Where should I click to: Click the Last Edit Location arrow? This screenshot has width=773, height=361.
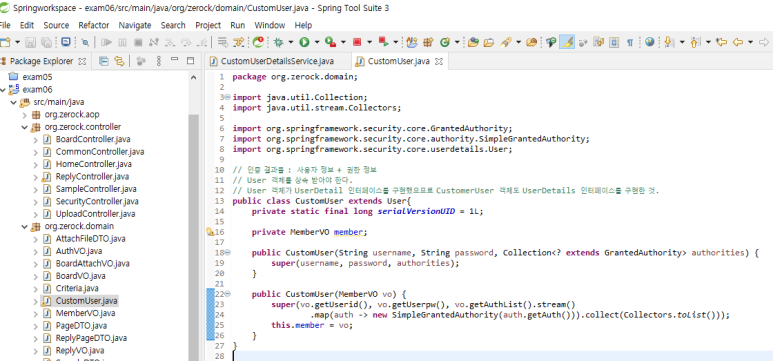click(x=721, y=42)
